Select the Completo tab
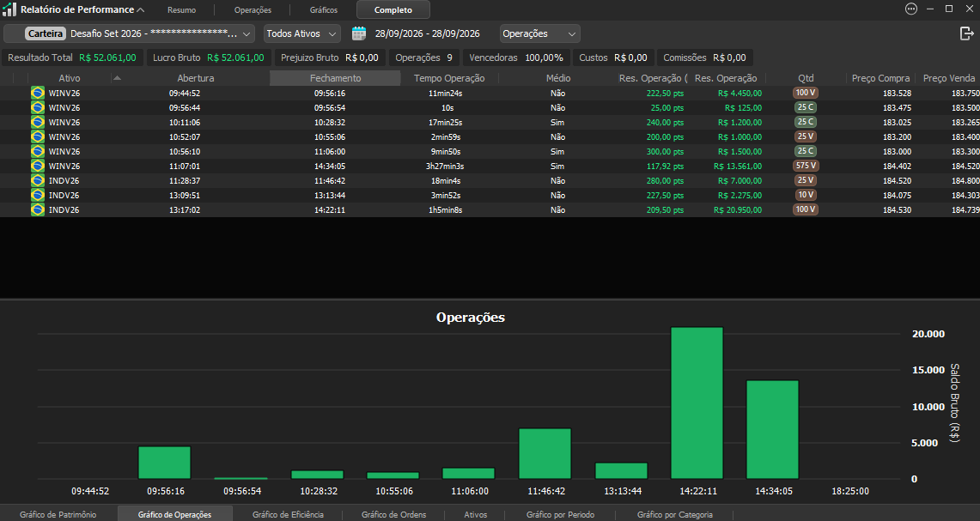The image size is (980, 521). pos(393,10)
